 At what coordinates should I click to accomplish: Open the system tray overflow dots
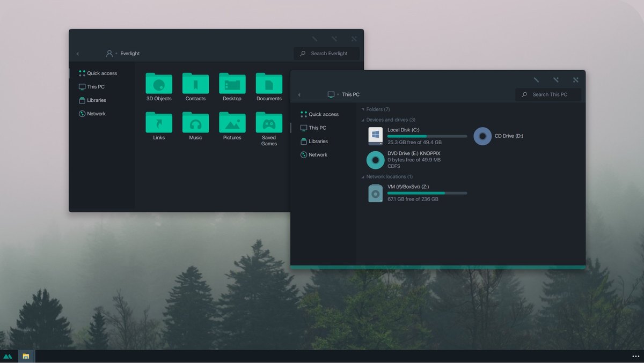(x=636, y=356)
